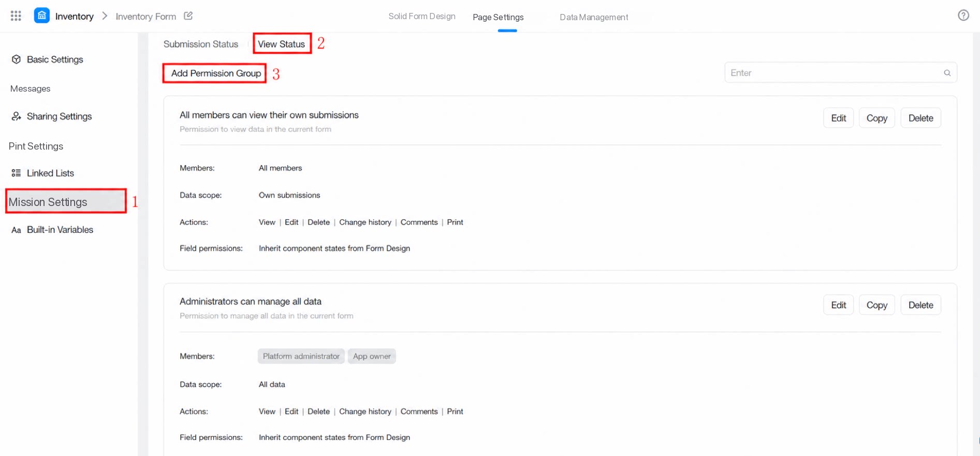Select the Submission Status tab
The image size is (980, 456).
click(x=201, y=44)
